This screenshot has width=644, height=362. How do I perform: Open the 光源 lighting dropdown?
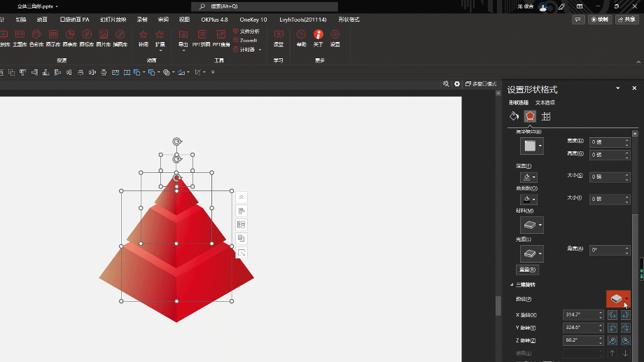532,253
